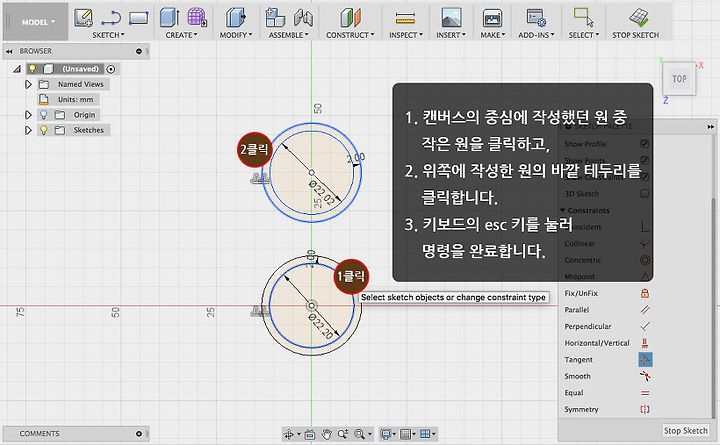Click the BROWSER panel options dot
The height and width of the screenshot is (445, 720).
point(139,51)
